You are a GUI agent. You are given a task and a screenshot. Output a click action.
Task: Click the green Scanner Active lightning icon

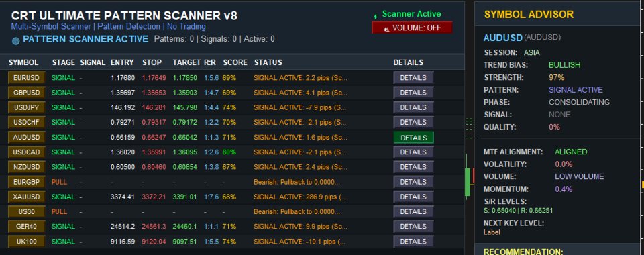(376, 16)
